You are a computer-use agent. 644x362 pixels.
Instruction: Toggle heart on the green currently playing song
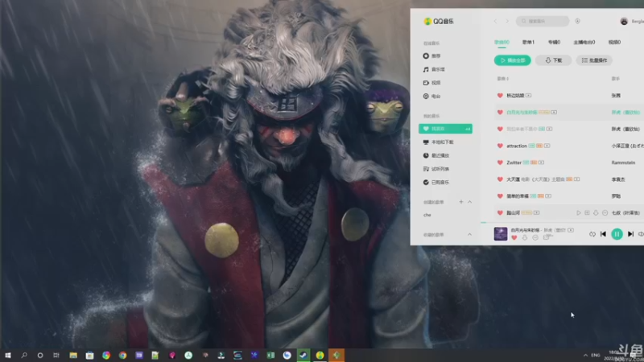(x=500, y=112)
